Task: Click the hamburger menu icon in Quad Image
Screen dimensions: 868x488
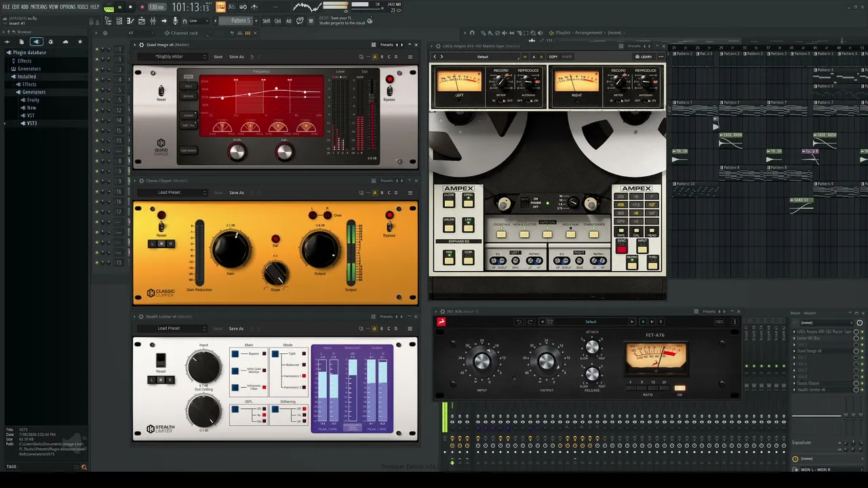Action: click(410, 57)
